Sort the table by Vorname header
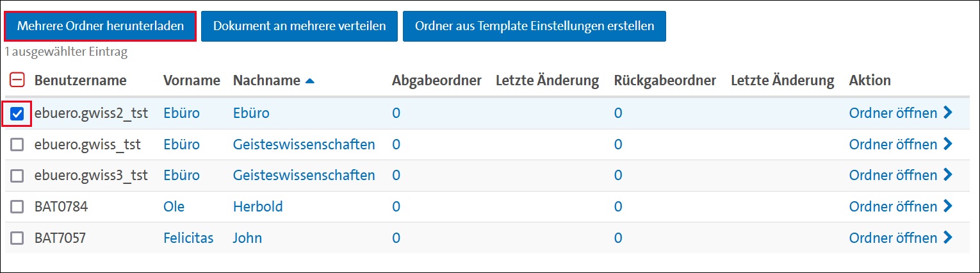Viewport: 980px width, 273px height. tap(192, 81)
